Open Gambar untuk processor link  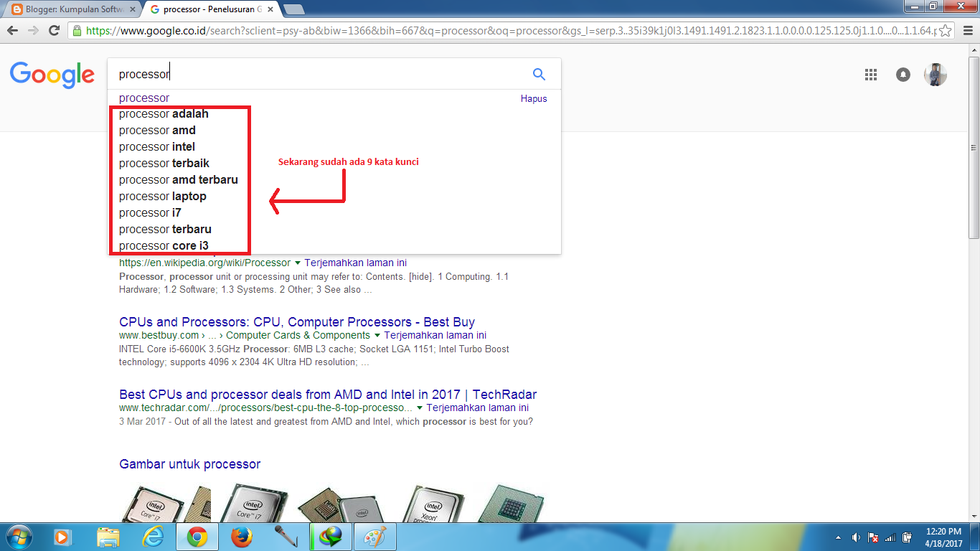190,464
